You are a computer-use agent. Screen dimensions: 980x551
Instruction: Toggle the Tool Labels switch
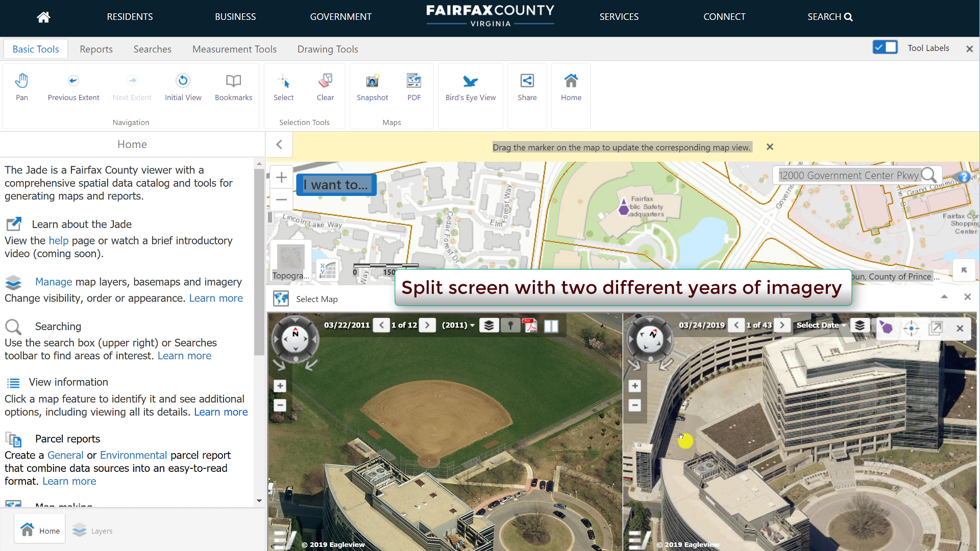click(x=885, y=47)
